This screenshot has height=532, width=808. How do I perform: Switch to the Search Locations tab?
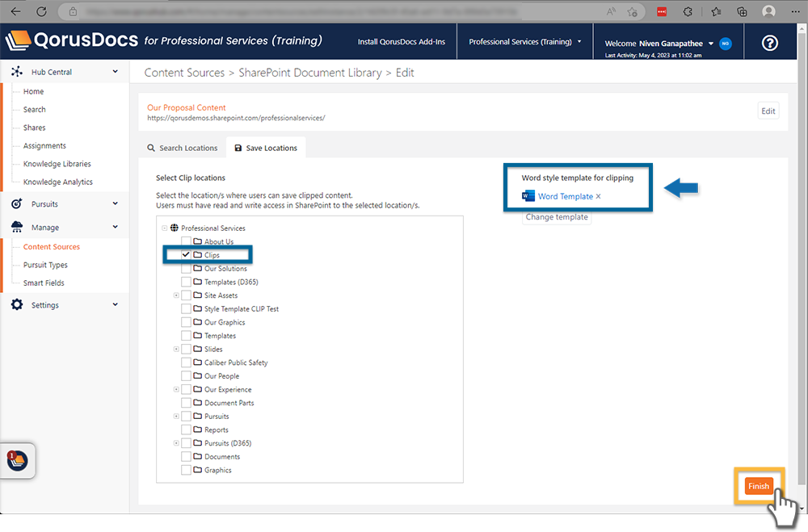point(183,148)
